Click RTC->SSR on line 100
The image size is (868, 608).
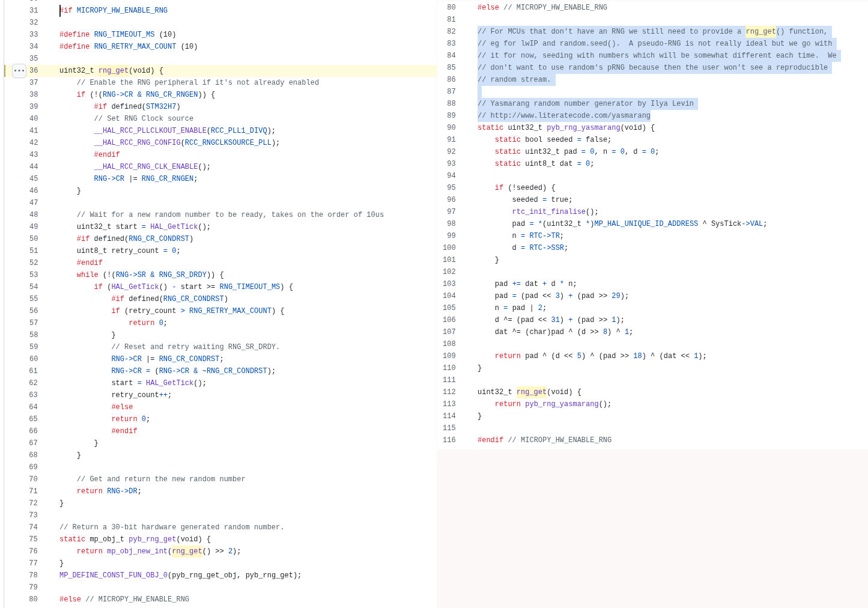coord(547,248)
